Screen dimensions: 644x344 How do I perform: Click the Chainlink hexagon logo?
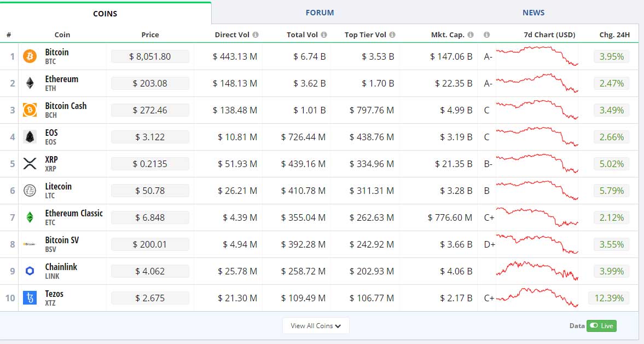point(30,271)
